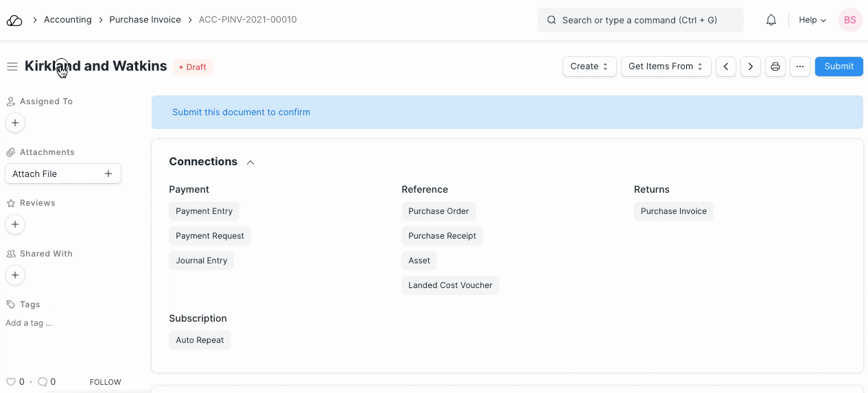The height and width of the screenshot is (393, 868).
Task: Focus the search or command bar
Action: point(640,21)
